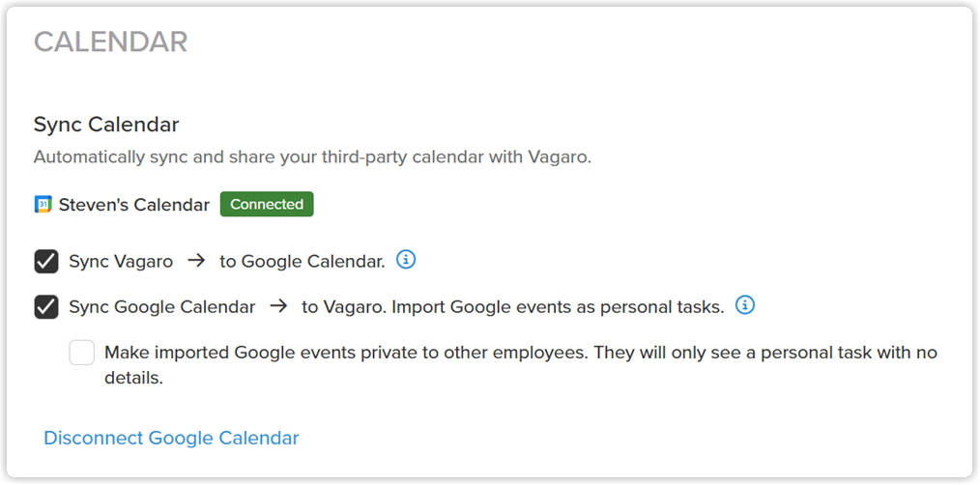The height and width of the screenshot is (485, 980).
Task: Click arrow after Sync Vagaro
Action: point(196,261)
